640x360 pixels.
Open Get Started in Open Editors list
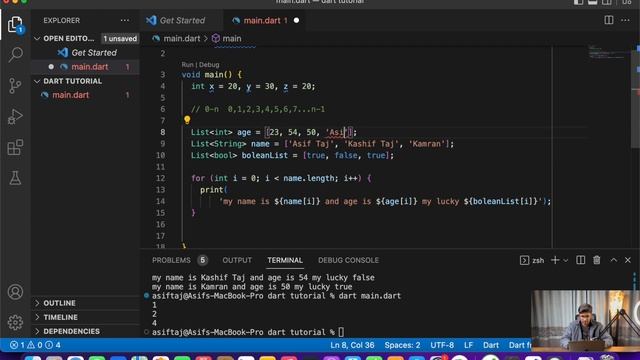[94, 53]
